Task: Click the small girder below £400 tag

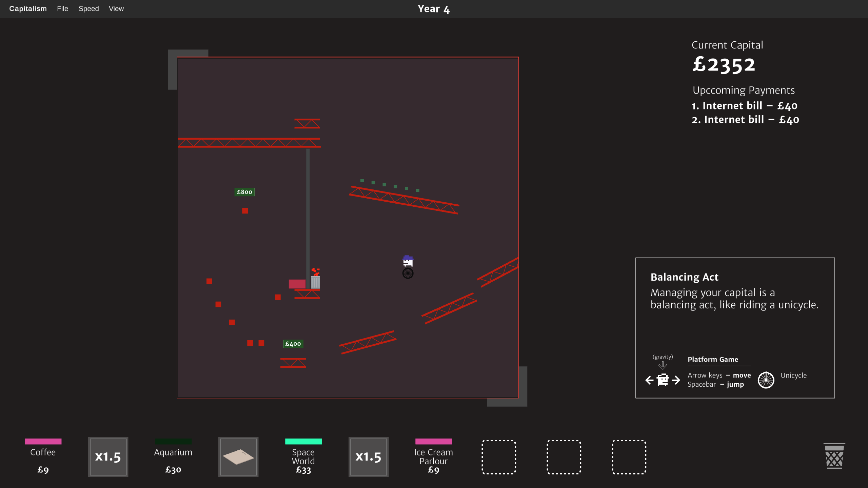Action: (x=293, y=363)
